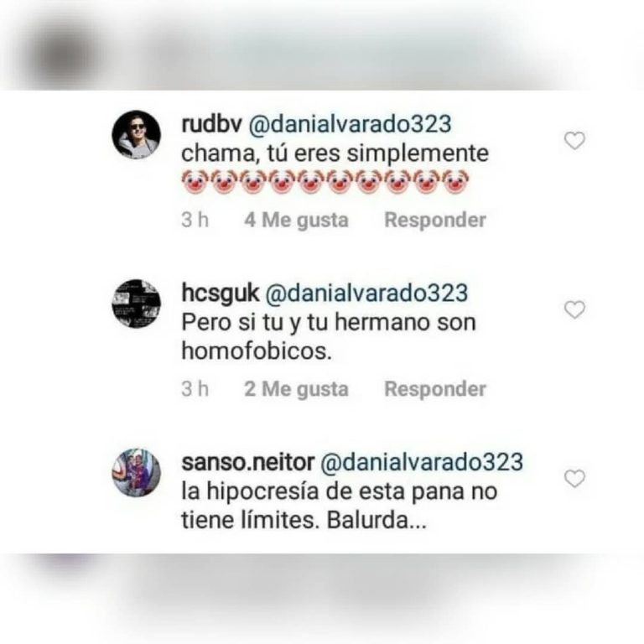Open @danialvarado323 mention in sanso.neitor's comment
Screen dimensions: 644x644
tap(422, 463)
